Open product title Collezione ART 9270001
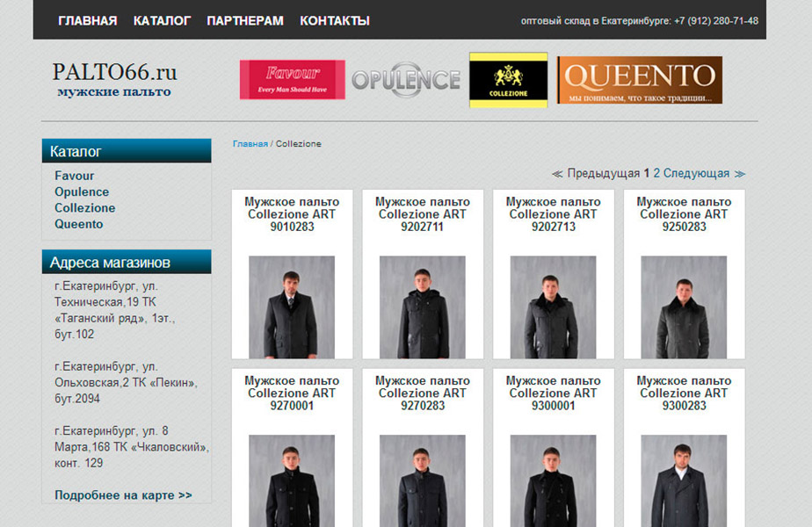 pos(292,393)
